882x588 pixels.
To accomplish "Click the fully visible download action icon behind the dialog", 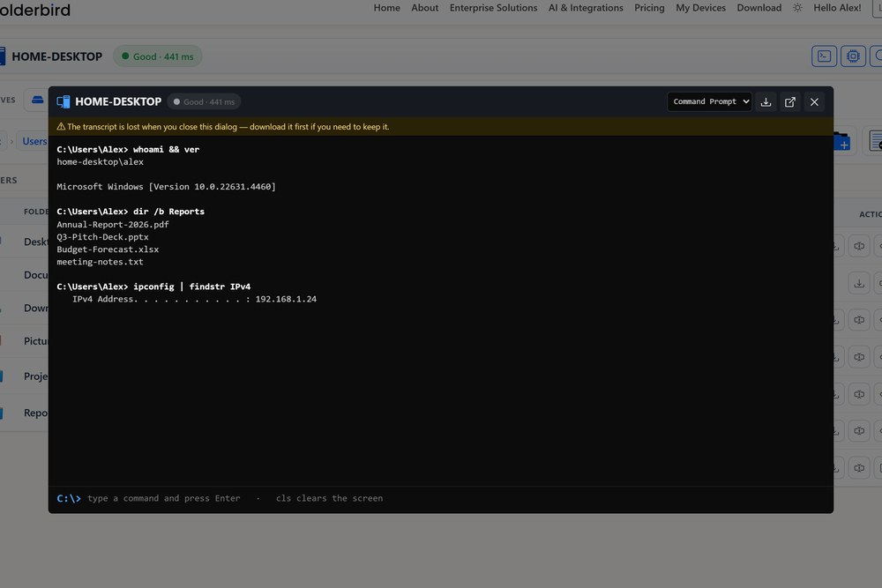I will pyautogui.click(x=859, y=283).
